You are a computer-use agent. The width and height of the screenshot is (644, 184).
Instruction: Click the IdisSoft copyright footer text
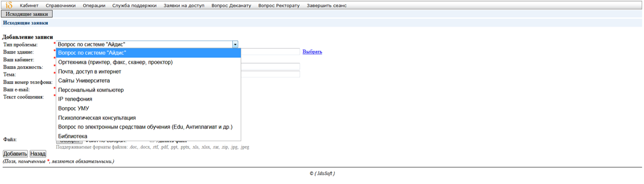tap(322, 173)
